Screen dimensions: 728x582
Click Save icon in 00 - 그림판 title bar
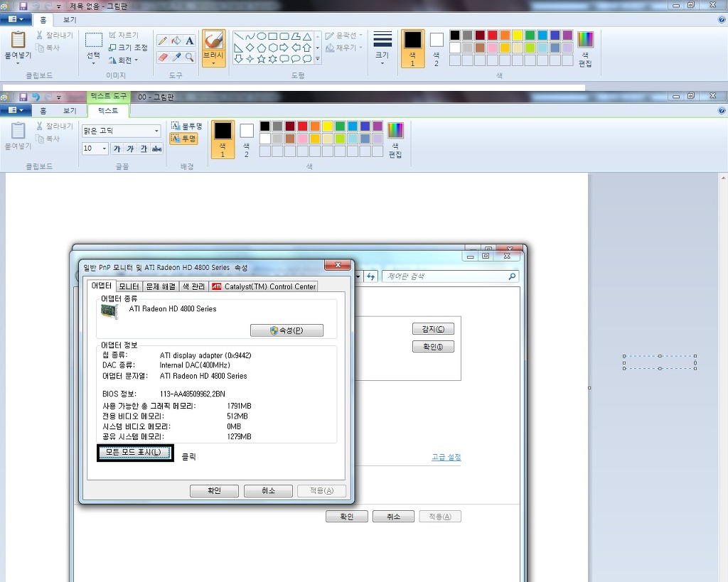23,97
